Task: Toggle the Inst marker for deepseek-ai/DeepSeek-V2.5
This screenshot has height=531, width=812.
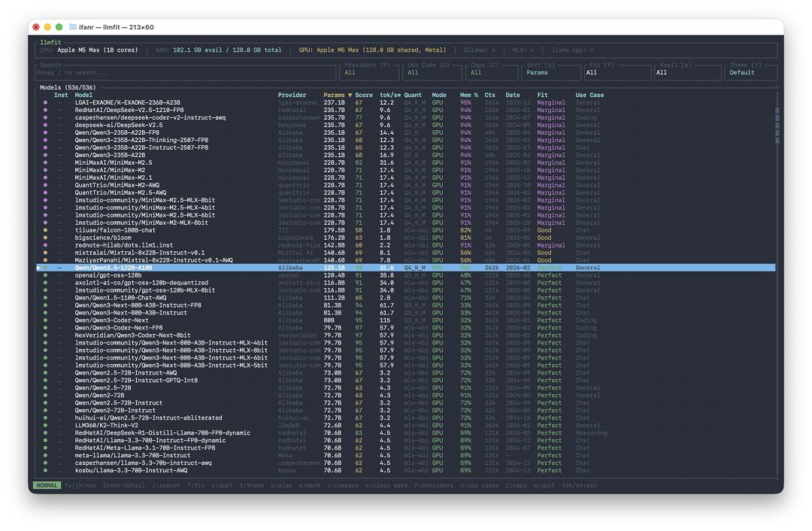Action: click(x=60, y=124)
